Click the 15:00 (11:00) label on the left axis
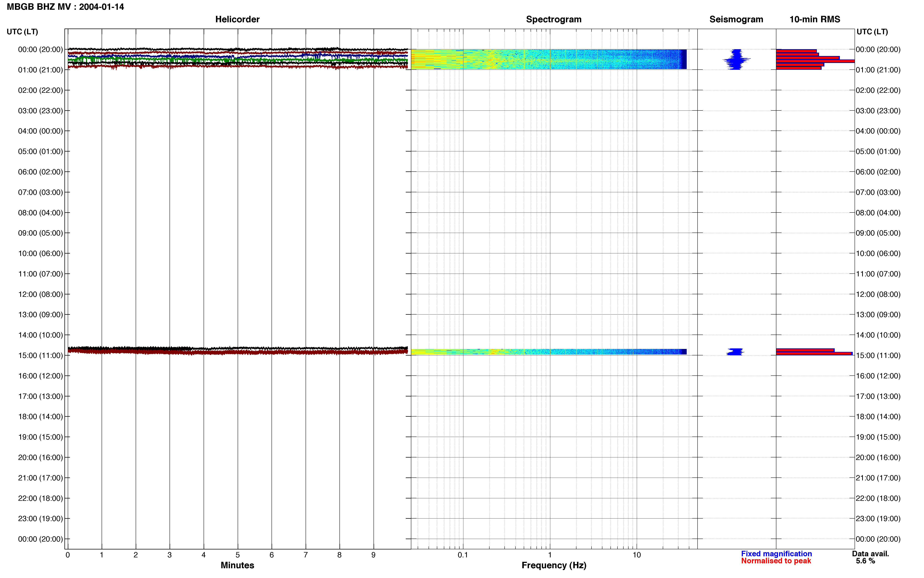The height and width of the screenshot is (578, 924). tap(41, 356)
